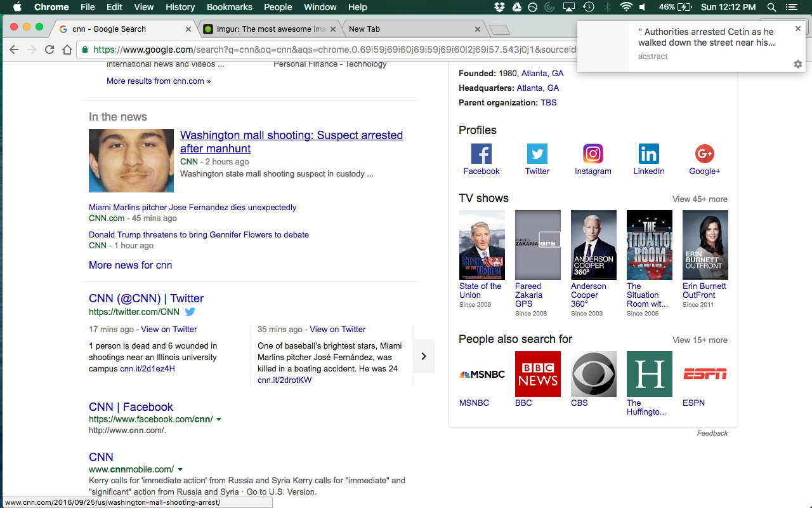This screenshot has width=812, height=508.
Task: Go back with the browser back arrow
Action: (14, 50)
